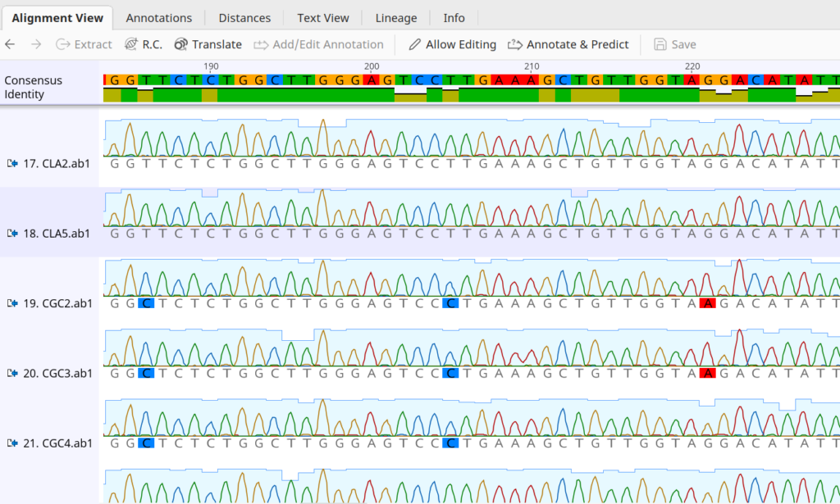Open the Translate tool
The width and height of the screenshot is (840, 504).
(208, 44)
